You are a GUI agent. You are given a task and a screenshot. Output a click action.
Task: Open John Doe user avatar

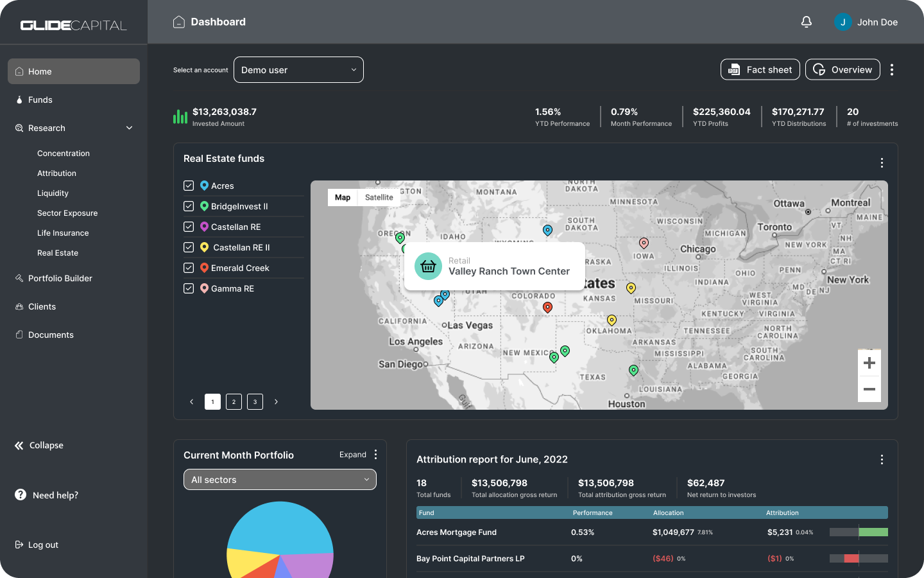(x=843, y=22)
